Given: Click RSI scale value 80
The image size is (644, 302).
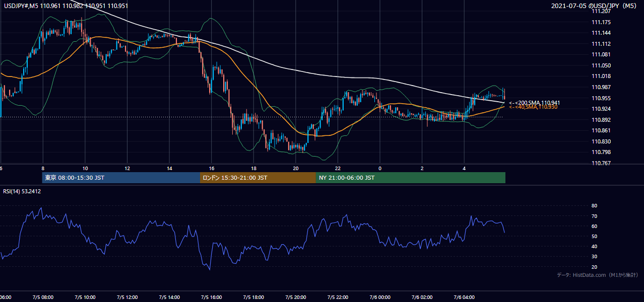Looking at the screenshot, I should click(594, 206).
